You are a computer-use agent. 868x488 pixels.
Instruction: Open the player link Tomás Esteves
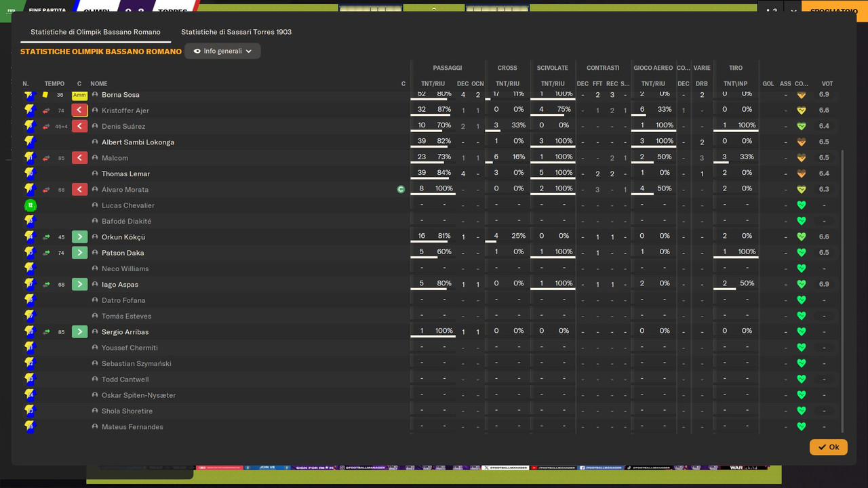[x=127, y=317]
